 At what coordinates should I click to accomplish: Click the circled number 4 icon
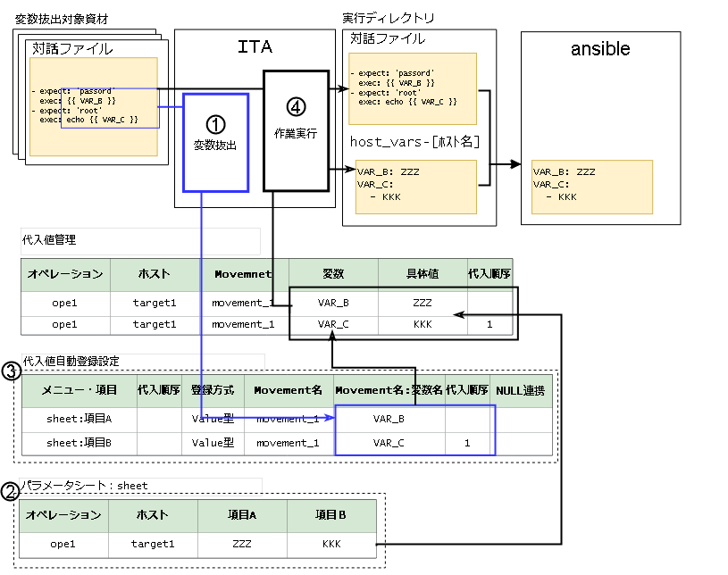point(296,106)
